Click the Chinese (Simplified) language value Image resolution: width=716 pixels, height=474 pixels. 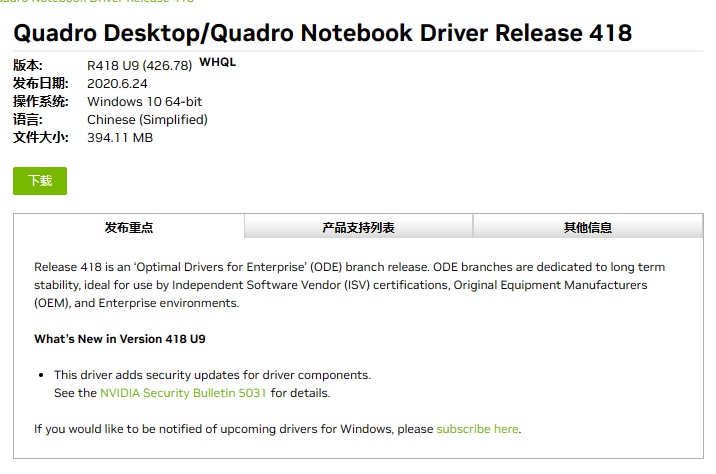coord(147,120)
